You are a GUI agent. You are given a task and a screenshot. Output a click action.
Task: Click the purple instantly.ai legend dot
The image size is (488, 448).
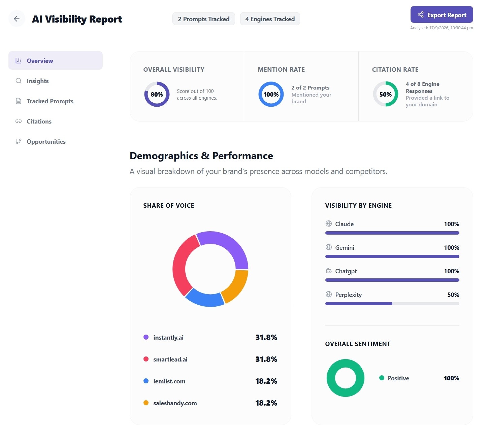[x=146, y=337]
